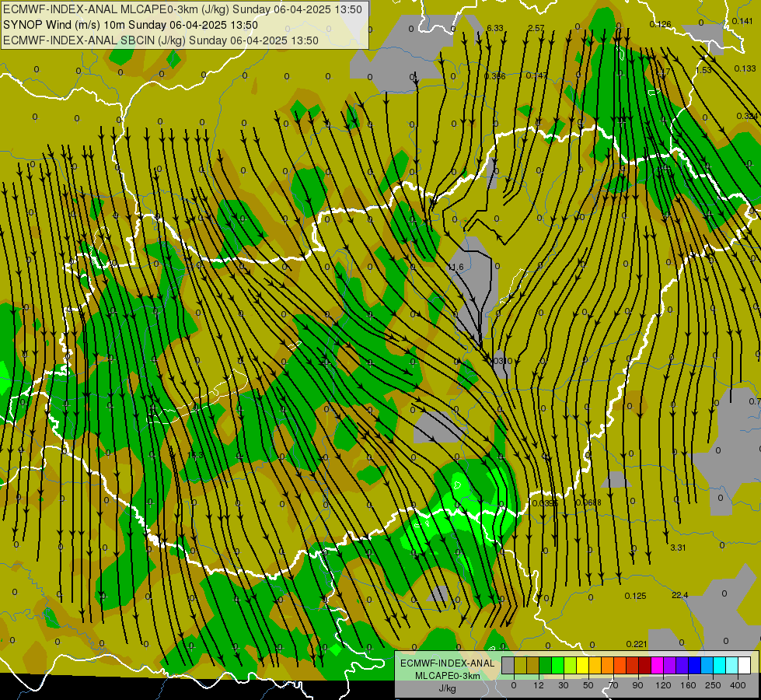
Task: Click the 1.53 value on the map
Action: 703,71
